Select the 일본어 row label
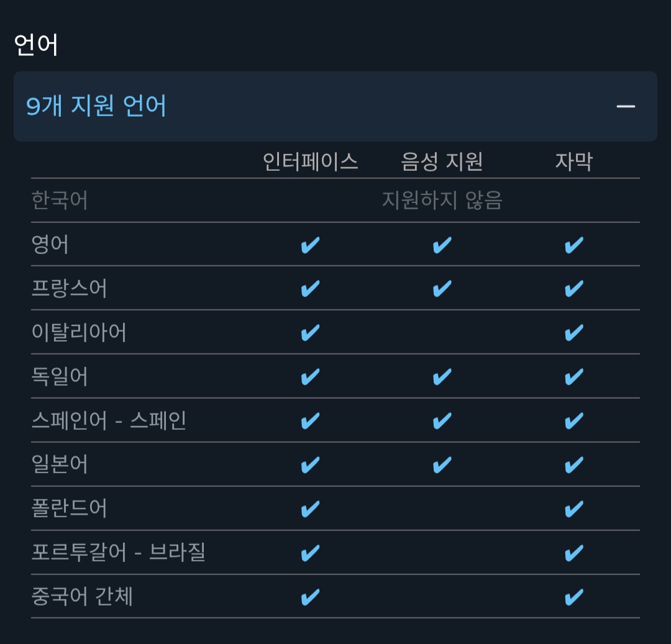 [60, 465]
